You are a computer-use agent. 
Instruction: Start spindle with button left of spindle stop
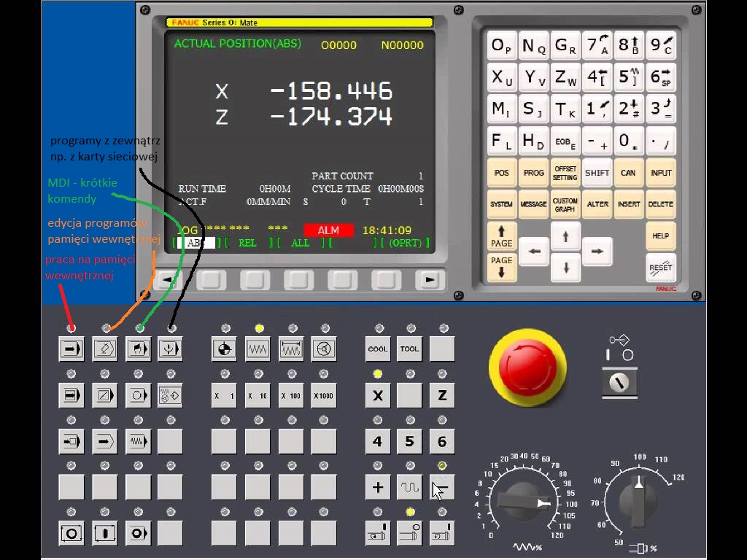pyautogui.click(x=378, y=533)
